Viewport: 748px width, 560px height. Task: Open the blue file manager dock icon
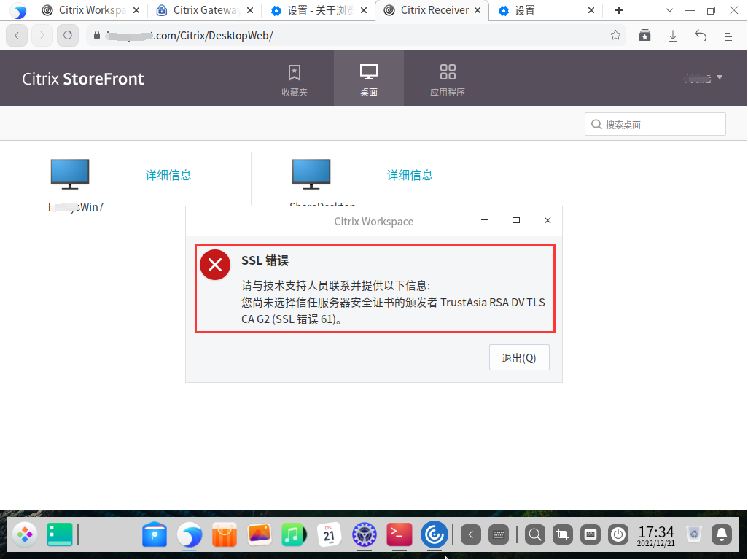pos(155,534)
